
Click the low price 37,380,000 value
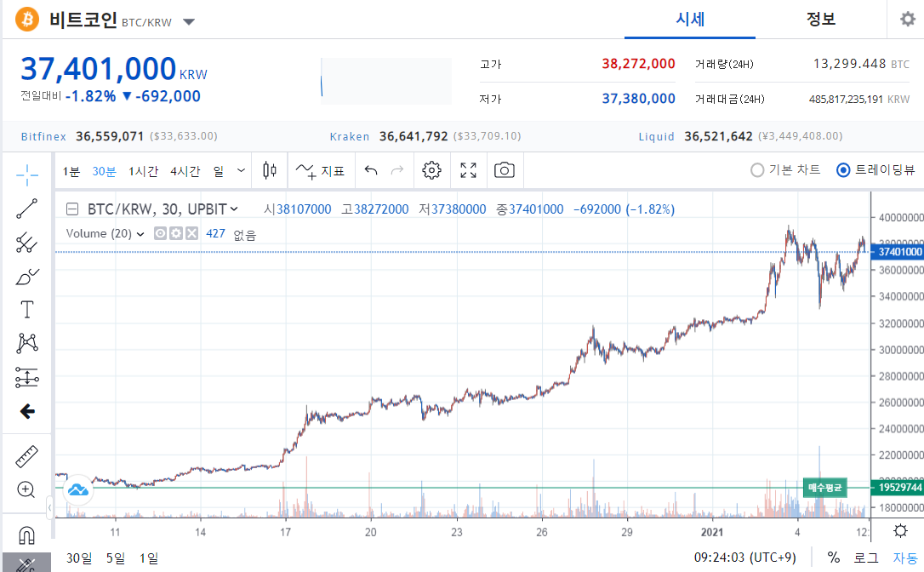638,99
